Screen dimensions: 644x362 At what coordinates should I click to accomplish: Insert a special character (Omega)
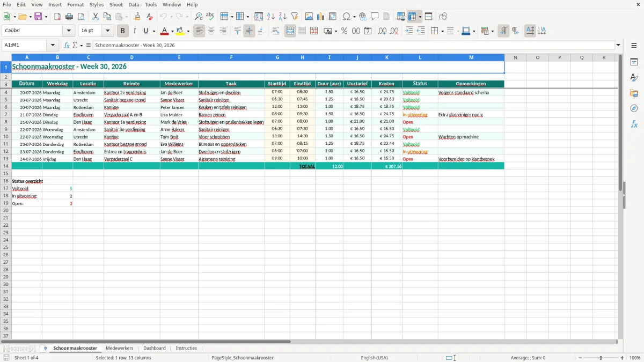tap(346, 17)
